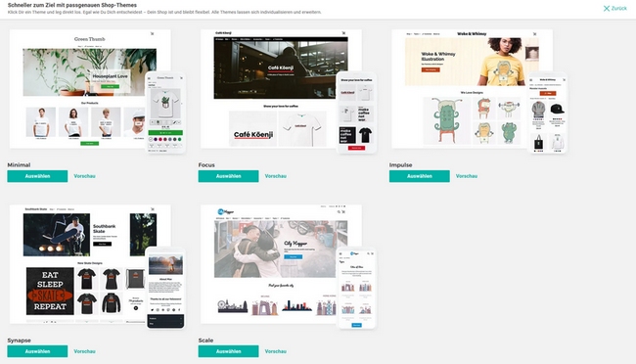Screen dimensions: 636x364
Task: Select the Minimal theme with Auswählen
Action: click(37, 176)
